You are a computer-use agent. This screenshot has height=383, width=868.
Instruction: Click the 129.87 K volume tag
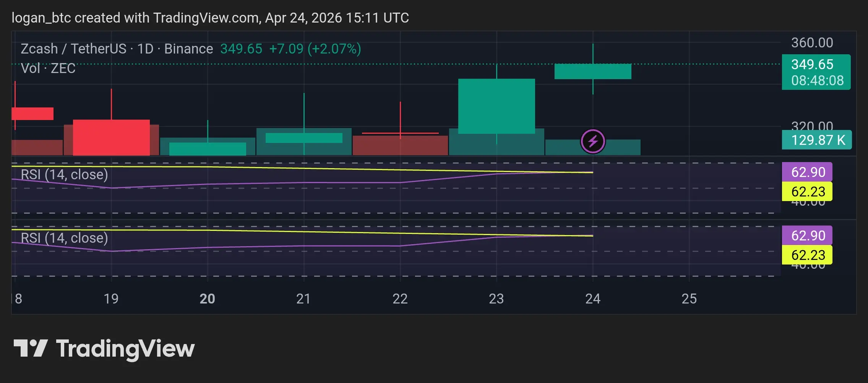point(817,140)
